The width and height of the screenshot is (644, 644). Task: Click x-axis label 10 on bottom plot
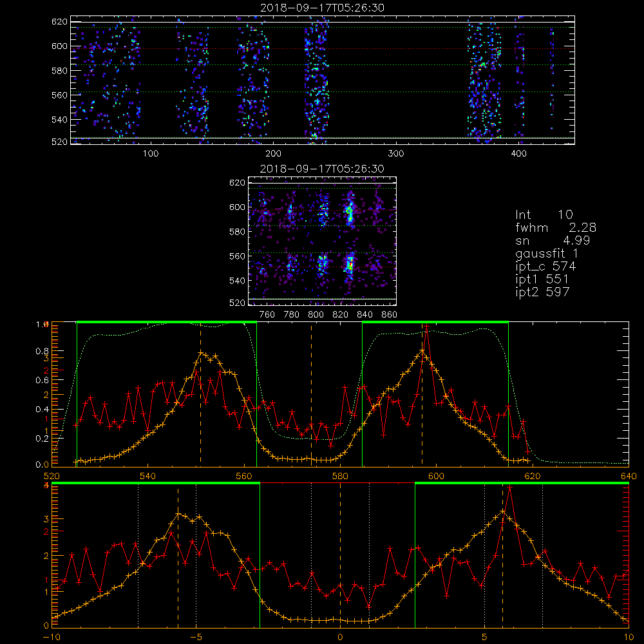(x=629, y=637)
